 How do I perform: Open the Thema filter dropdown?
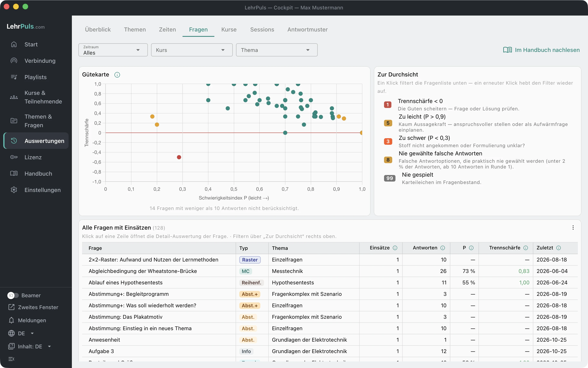[277, 50]
